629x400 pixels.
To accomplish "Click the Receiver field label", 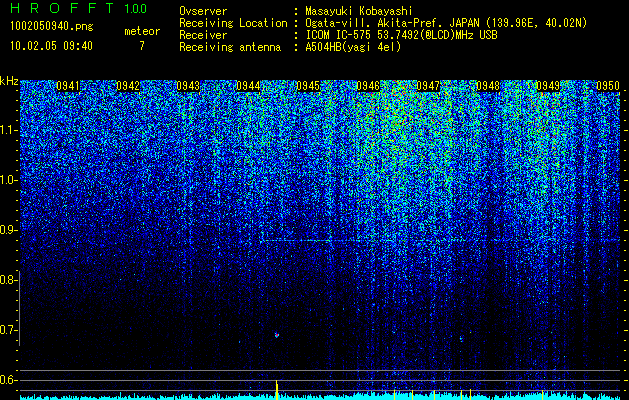I will [203, 35].
